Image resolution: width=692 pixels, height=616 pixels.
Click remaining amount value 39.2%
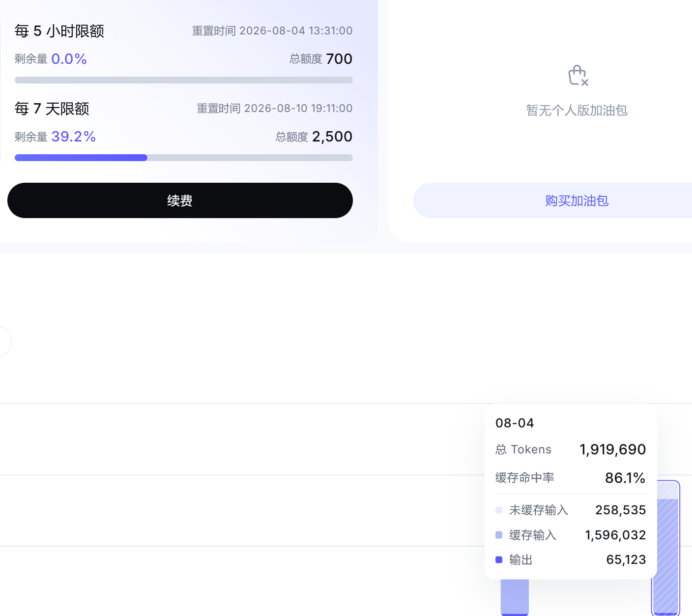(74, 137)
